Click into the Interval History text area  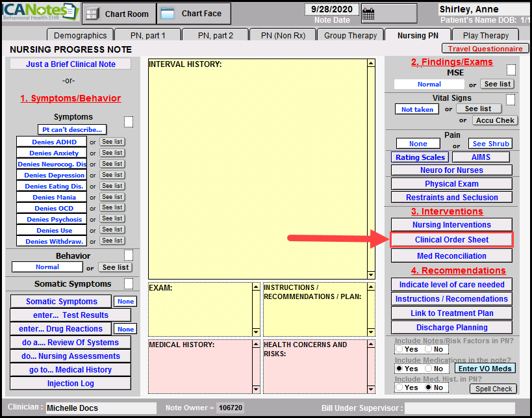pos(257,169)
